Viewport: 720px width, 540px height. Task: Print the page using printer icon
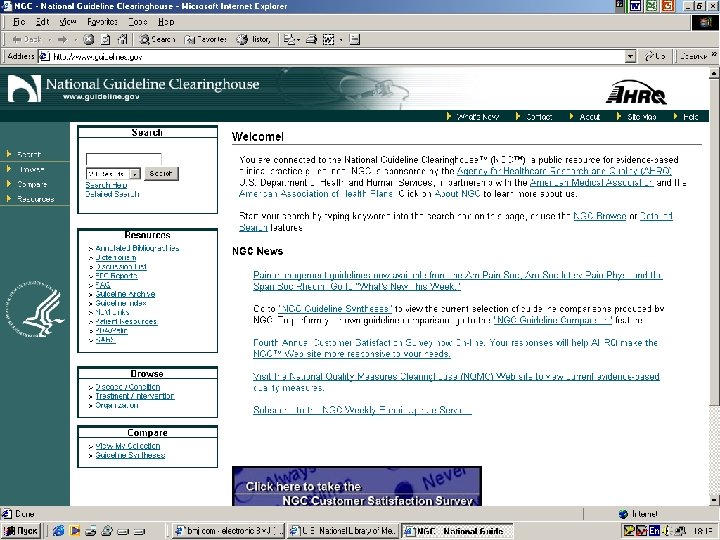coord(311,39)
